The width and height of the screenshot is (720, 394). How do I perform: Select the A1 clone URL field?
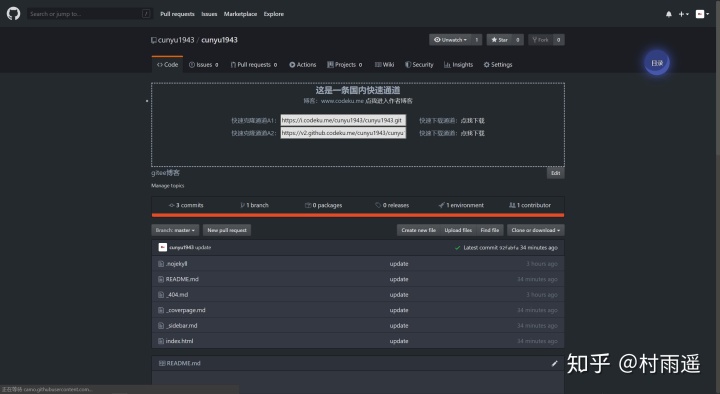343,120
